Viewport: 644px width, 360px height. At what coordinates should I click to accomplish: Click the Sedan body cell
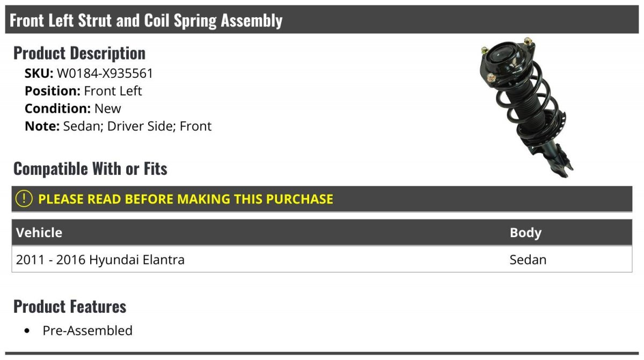click(528, 260)
